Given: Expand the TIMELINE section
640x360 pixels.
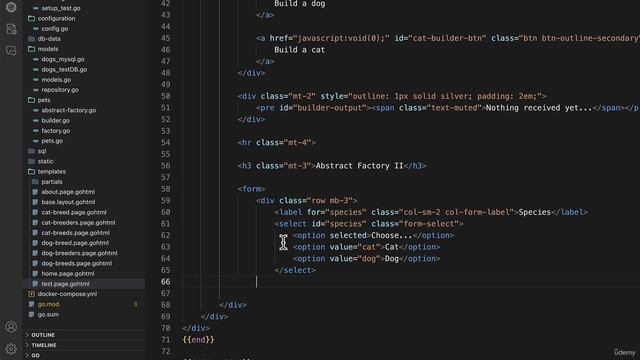Looking at the screenshot, I should [x=44, y=345].
